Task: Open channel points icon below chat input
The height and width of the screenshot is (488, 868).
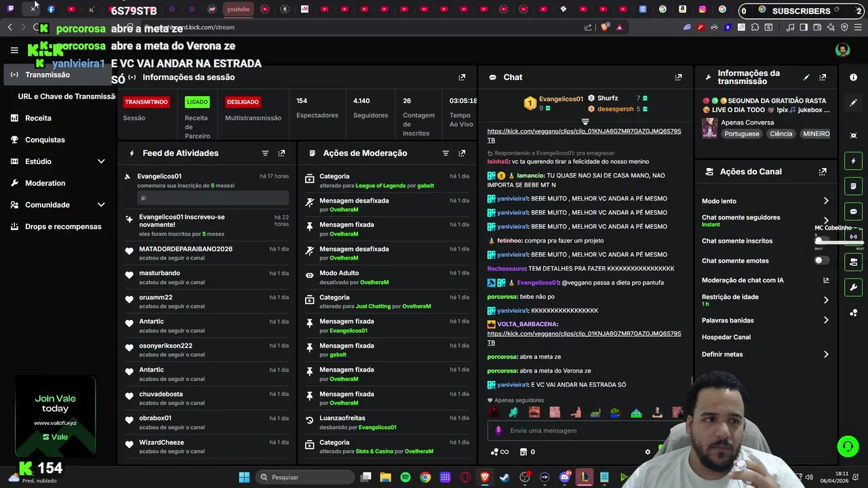Action: pos(495,452)
